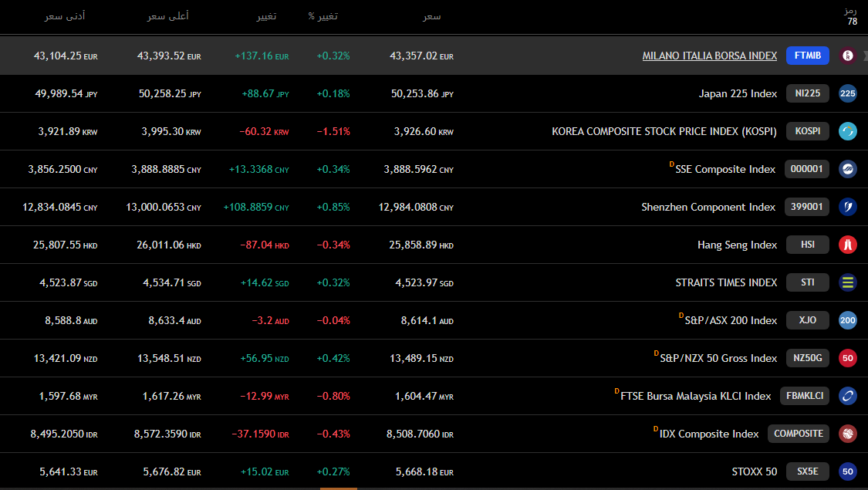The height and width of the screenshot is (490, 868).
Task: Open the IDX Composite Index name
Action: 709,434
